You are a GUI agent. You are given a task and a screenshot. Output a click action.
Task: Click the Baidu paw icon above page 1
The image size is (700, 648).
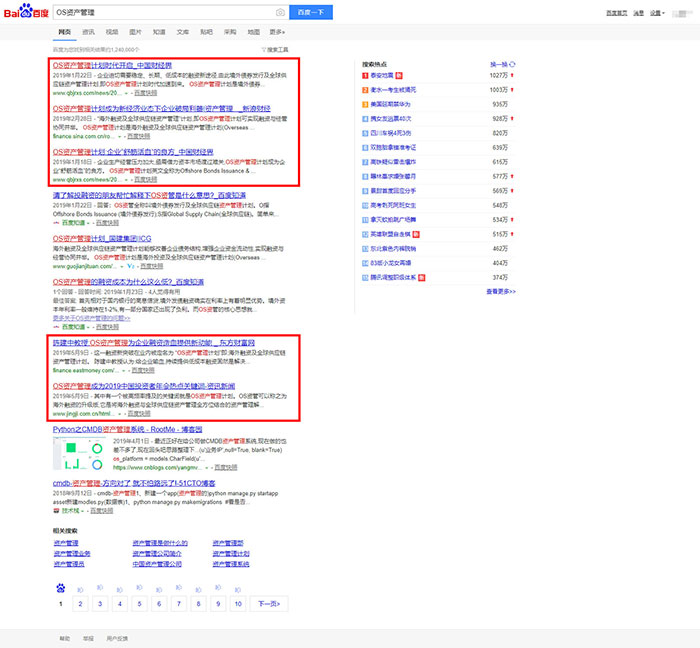click(61, 588)
